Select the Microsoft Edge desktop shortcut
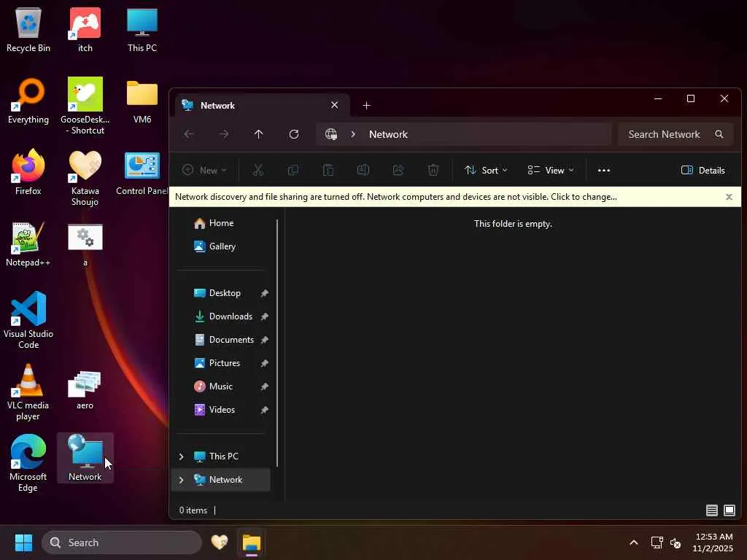 (28, 463)
